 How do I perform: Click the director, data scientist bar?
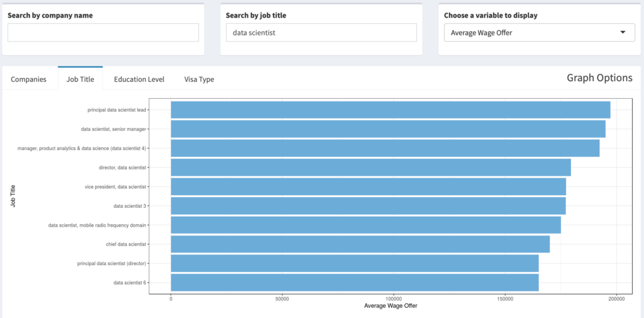tap(371, 168)
